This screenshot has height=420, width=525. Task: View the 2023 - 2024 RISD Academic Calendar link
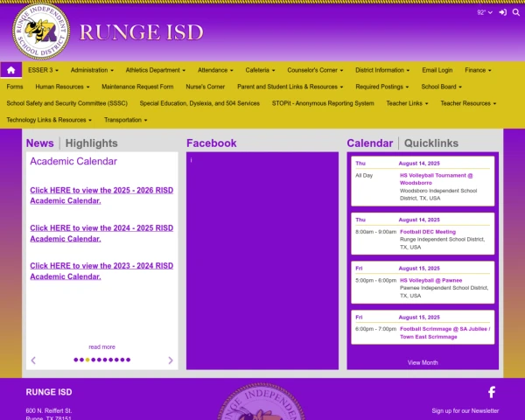(x=101, y=271)
